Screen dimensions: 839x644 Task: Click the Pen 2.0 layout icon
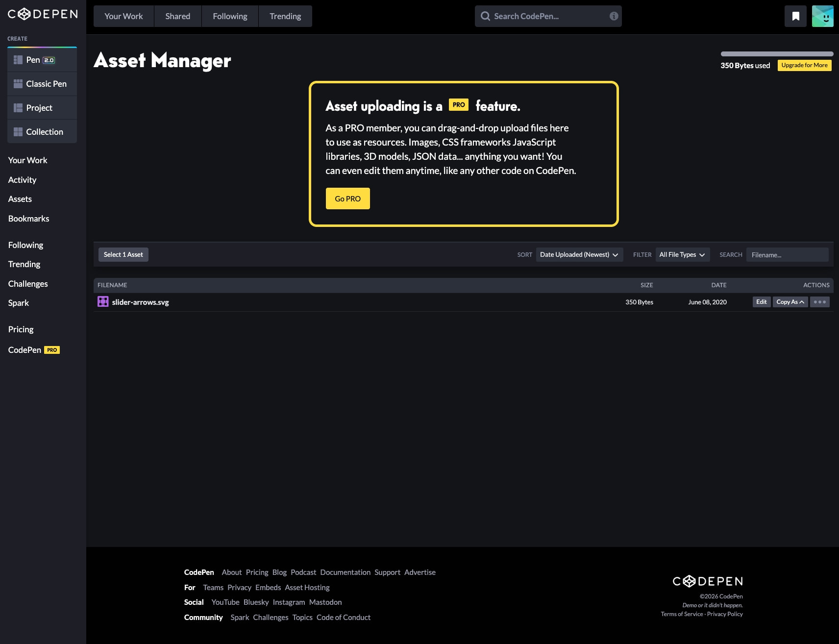pos(18,60)
